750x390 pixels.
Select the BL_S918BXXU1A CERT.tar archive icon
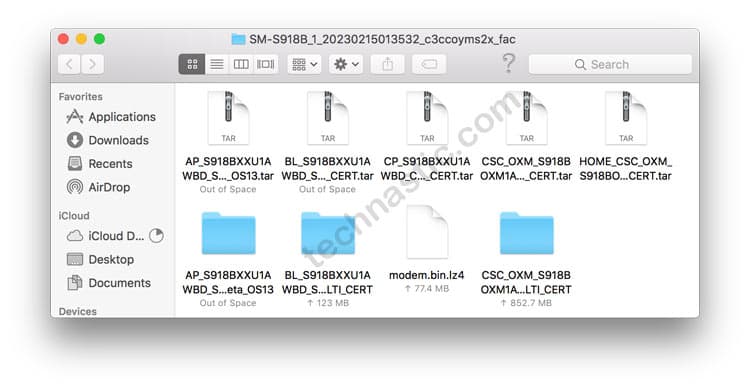pos(328,118)
